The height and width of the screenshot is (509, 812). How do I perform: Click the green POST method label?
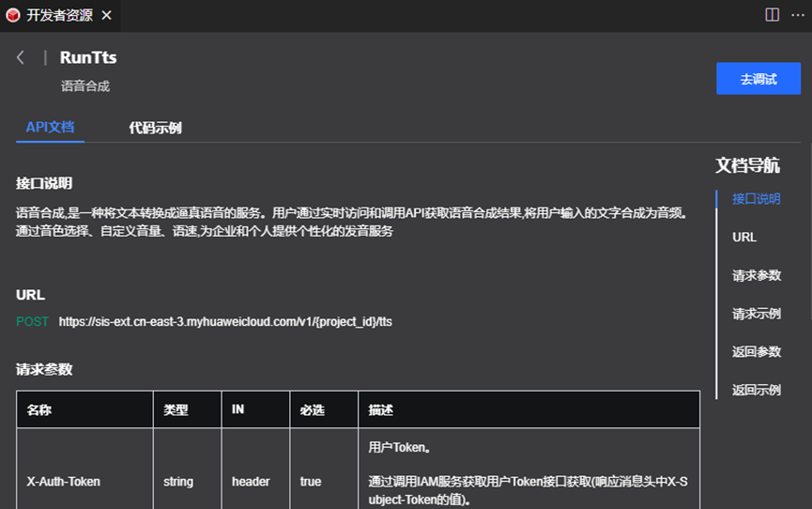tap(32, 322)
